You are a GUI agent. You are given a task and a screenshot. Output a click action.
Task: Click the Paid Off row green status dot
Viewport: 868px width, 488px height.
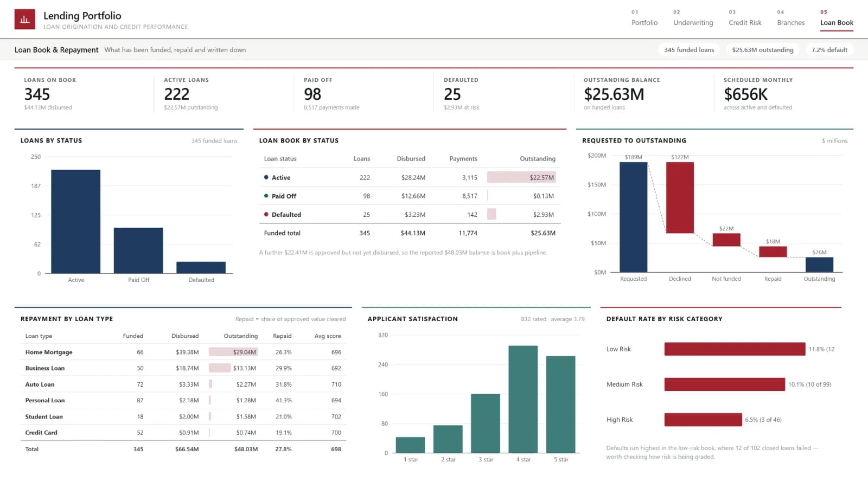click(x=266, y=196)
